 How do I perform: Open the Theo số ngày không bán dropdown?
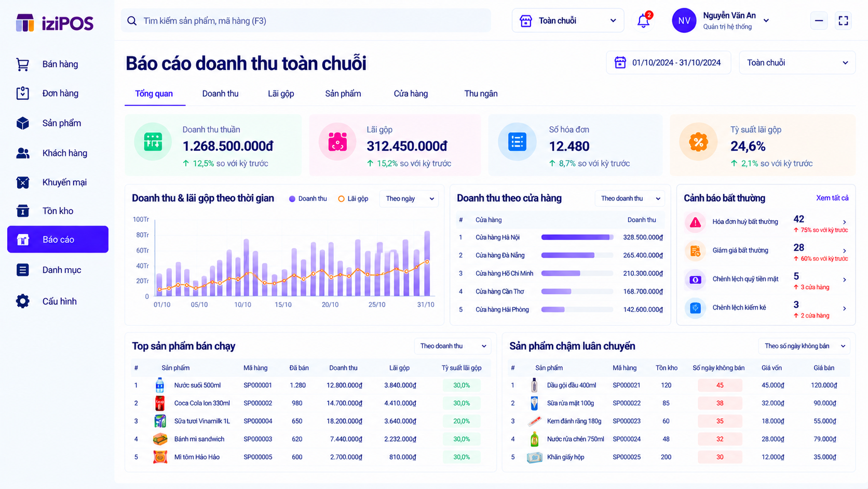pyautogui.click(x=804, y=346)
